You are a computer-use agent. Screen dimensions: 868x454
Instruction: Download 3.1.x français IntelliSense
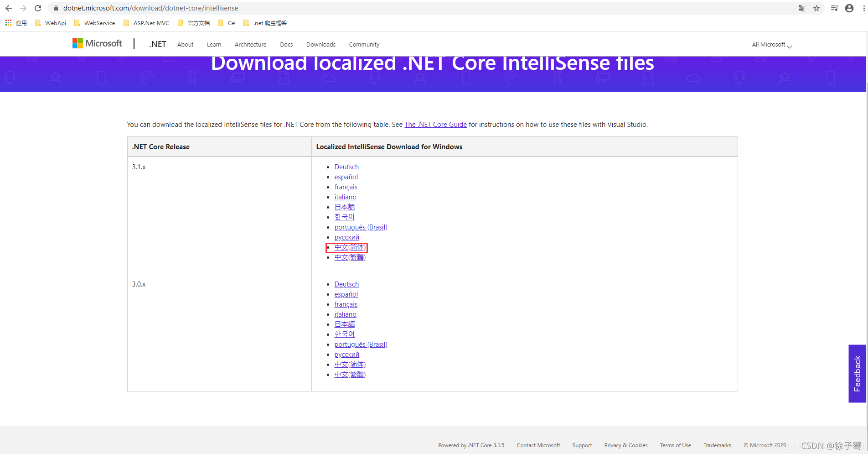click(346, 187)
